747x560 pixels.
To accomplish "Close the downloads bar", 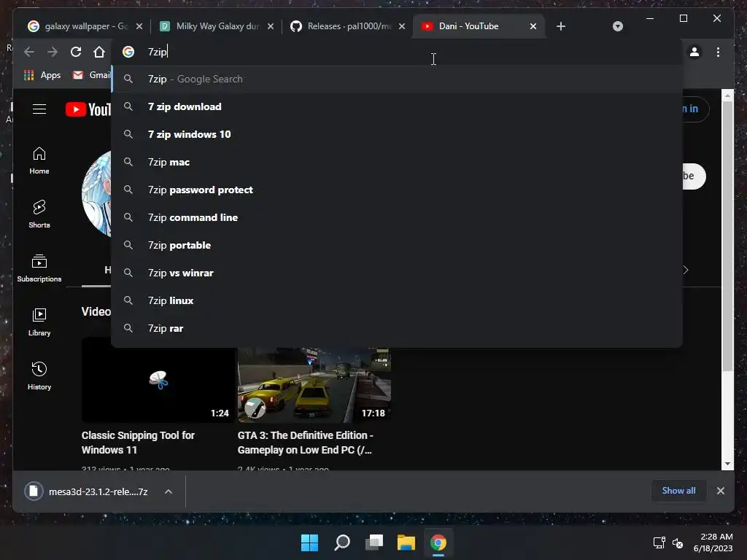I will click(x=720, y=491).
